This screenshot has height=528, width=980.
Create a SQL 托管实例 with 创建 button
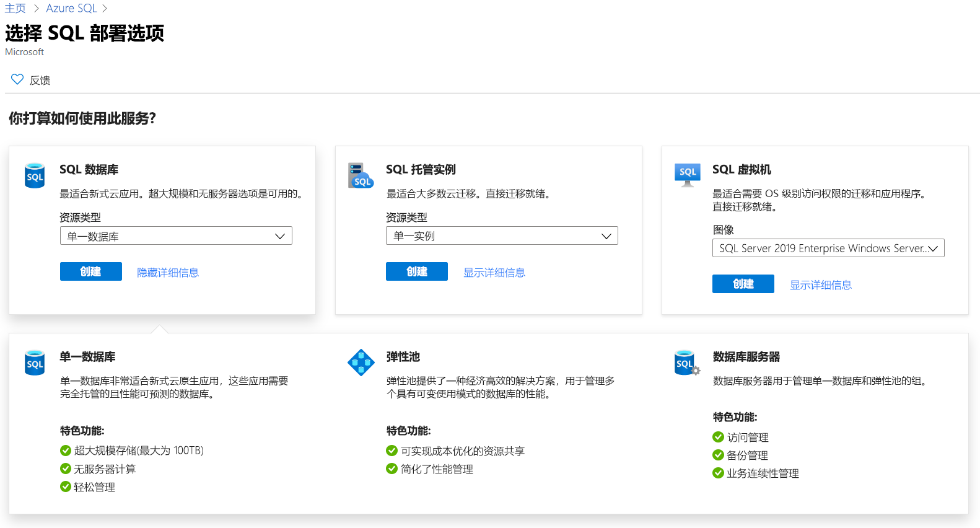[417, 271]
